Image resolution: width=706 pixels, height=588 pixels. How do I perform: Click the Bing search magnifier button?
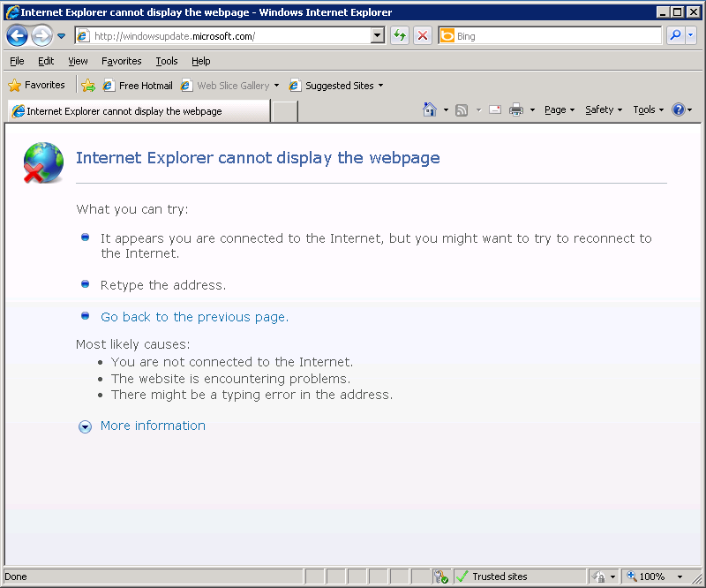coord(675,35)
